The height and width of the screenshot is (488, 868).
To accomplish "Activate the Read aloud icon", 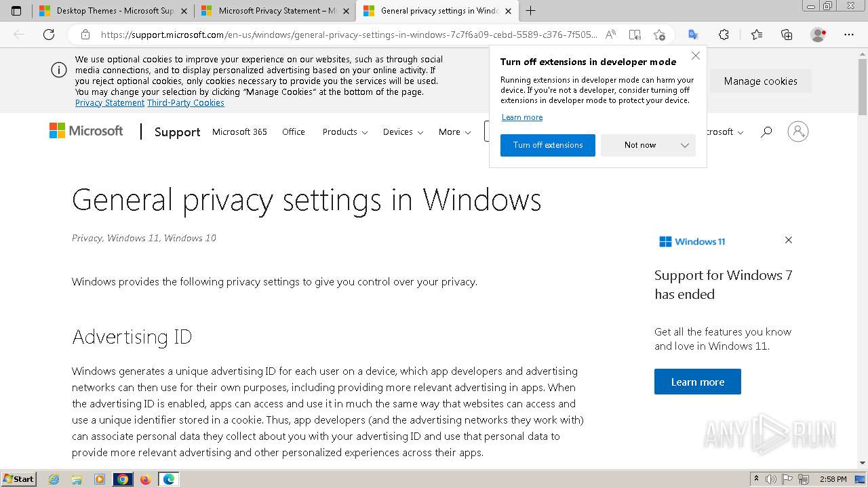I will [611, 35].
